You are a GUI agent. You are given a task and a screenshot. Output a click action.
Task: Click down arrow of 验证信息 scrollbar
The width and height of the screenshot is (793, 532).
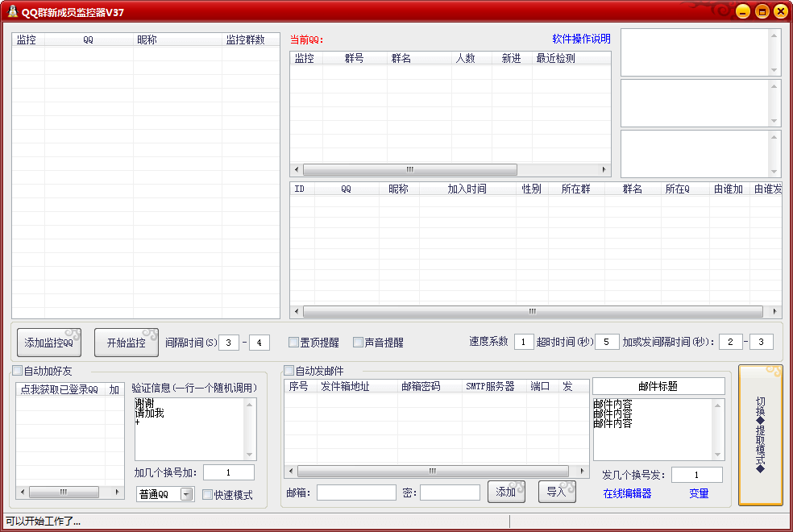[x=249, y=455]
